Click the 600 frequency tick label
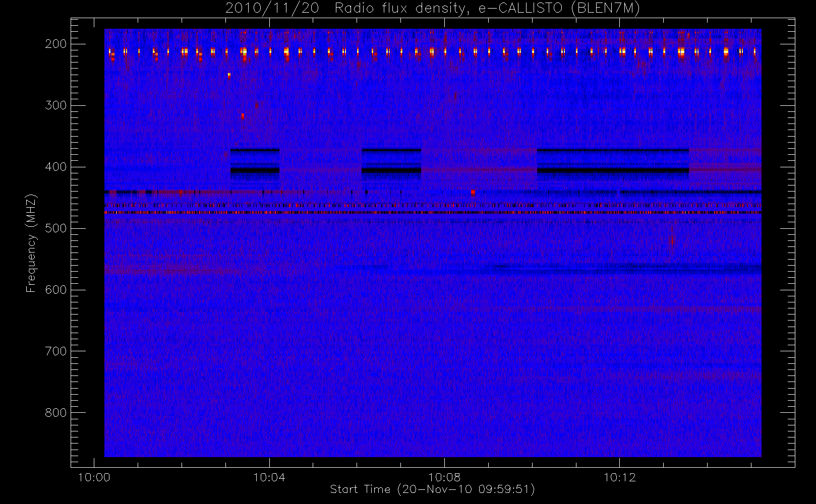816x504 pixels. point(56,290)
